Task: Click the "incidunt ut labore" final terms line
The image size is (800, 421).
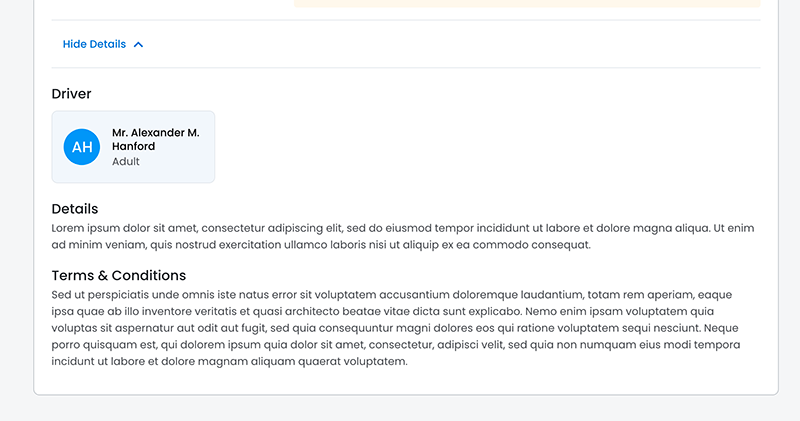Action: [x=230, y=361]
